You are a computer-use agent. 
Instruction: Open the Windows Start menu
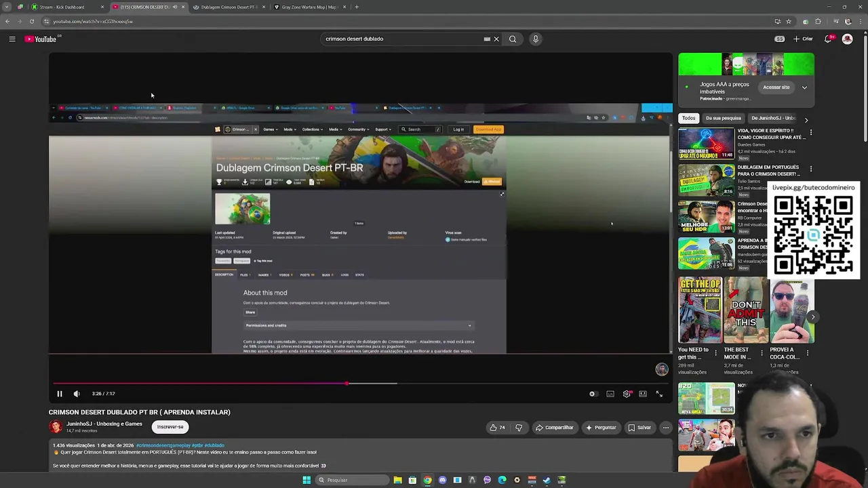click(307, 480)
